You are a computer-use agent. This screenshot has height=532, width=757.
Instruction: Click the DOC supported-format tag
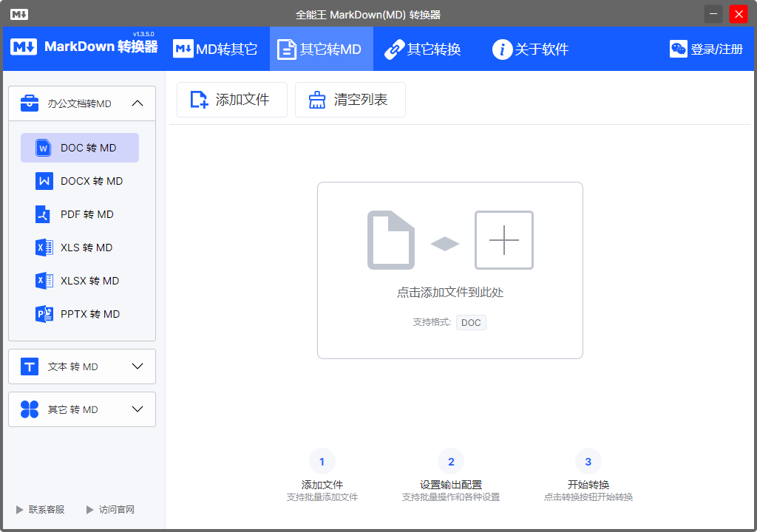[471, 322]
